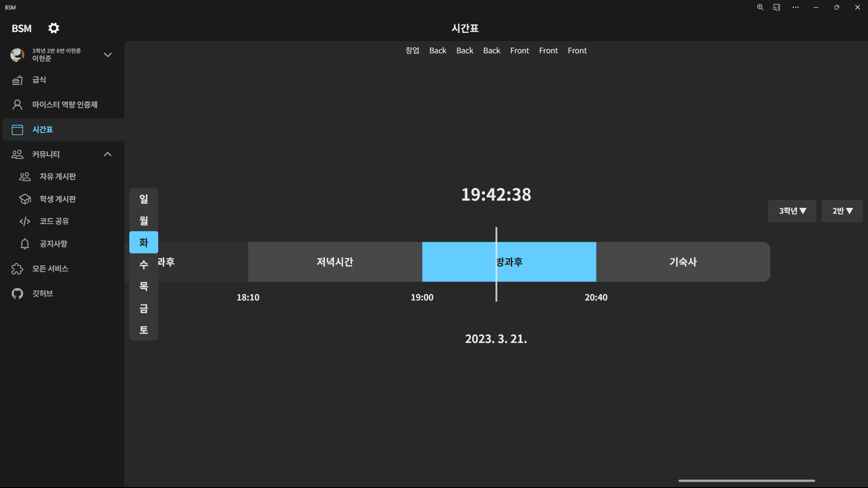The width and height of the screenshot is (868, 488).
Task: Select Friday (금) in day selector
Action: pos(144,309)
